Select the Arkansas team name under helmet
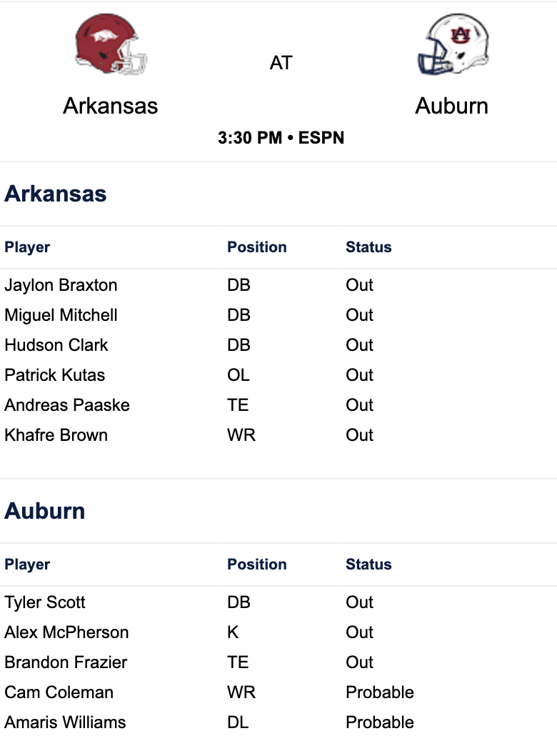The height and width of the screenshot is (756, 557). 111,106
